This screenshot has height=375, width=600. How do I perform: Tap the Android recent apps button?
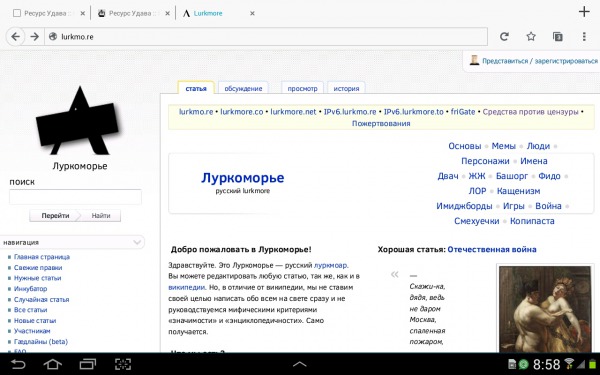[88, 364]
